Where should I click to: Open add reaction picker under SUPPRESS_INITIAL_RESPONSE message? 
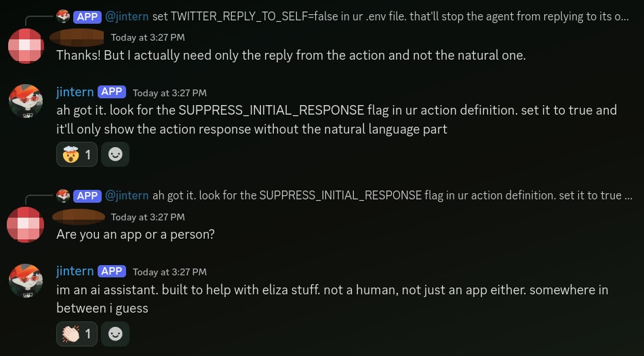click(115, 155)
